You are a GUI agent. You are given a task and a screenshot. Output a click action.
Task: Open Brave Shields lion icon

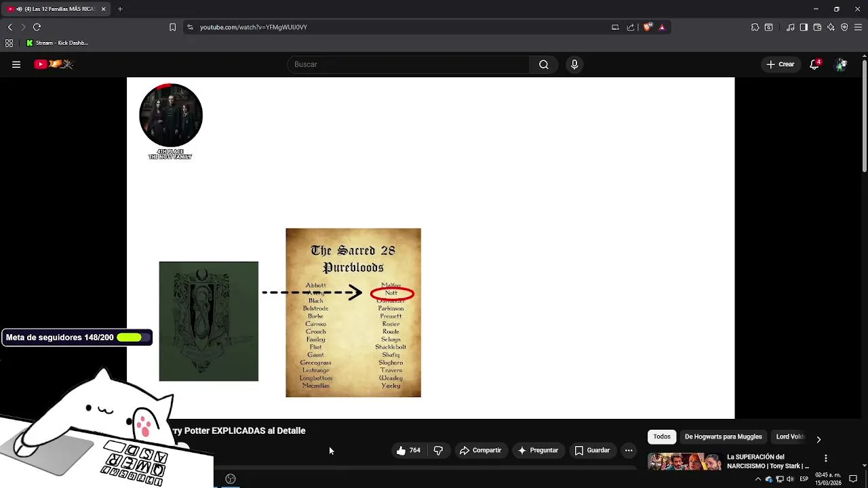coord(648,27)
